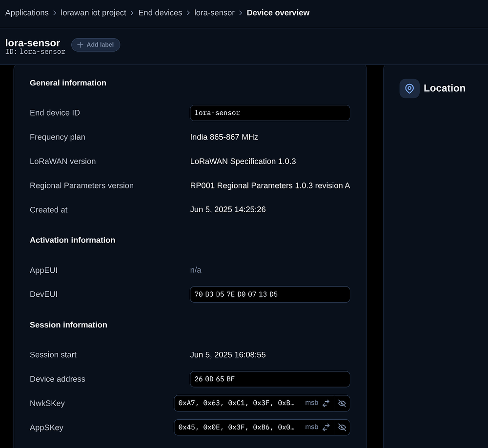Click the AppSKey hex value
Screen dimensions: 488x448
pyautogui.click(x=236, y=428)
